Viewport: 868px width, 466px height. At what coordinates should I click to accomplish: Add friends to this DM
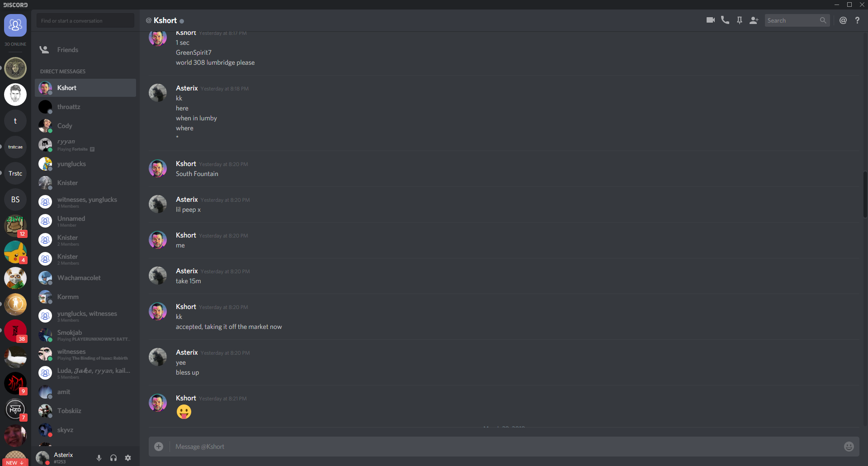tap(754, 20)
